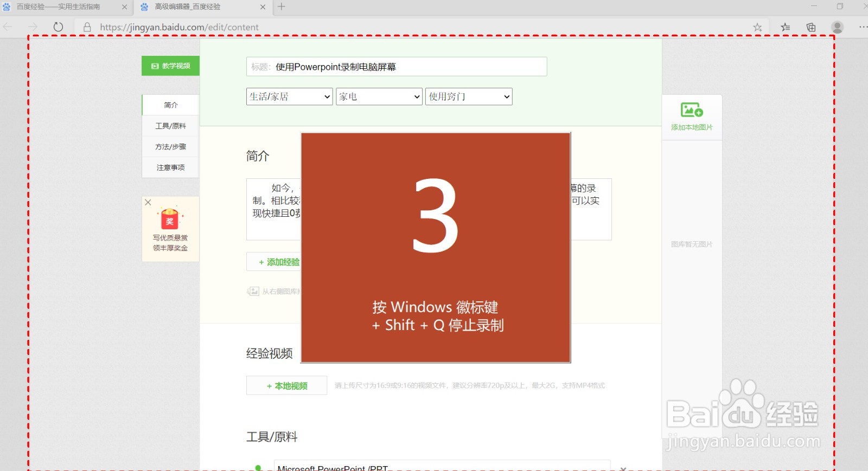Click the recording countdown overlay
This screenshot has height=471, width=868.
[x=436, y=248]
